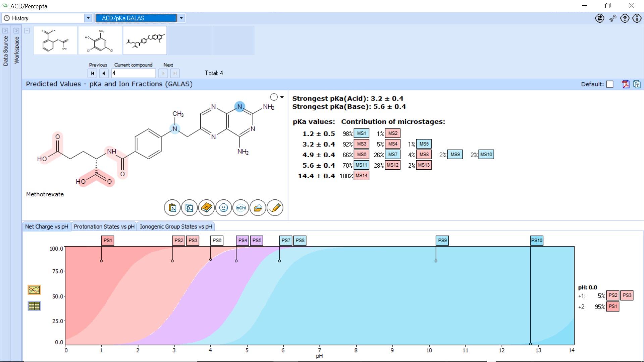Click the paste structure clipboard icon
Screen dimensions: 644x362
point(172,208)
